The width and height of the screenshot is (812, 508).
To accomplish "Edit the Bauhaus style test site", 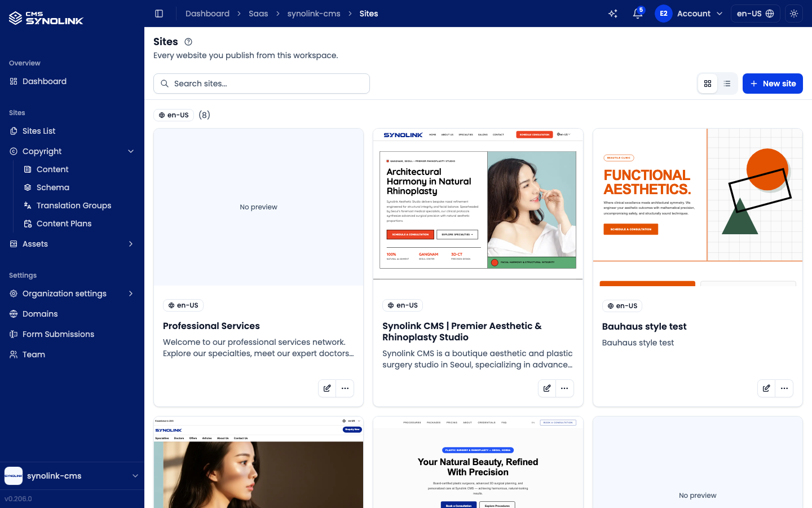I will pos(766,388).
